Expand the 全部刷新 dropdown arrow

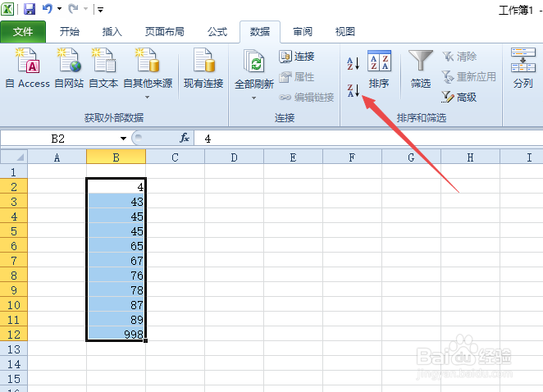pyautogui.click(x=253, y=98)
